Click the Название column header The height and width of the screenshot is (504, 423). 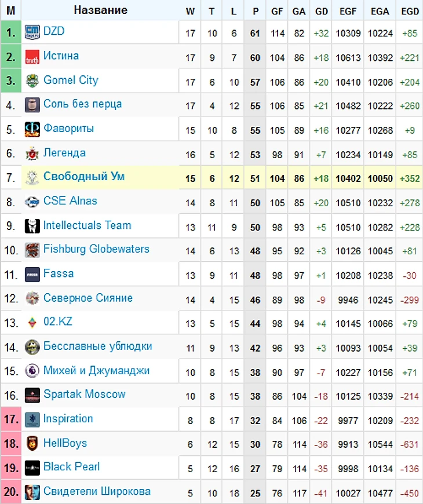tap(100, 10)
